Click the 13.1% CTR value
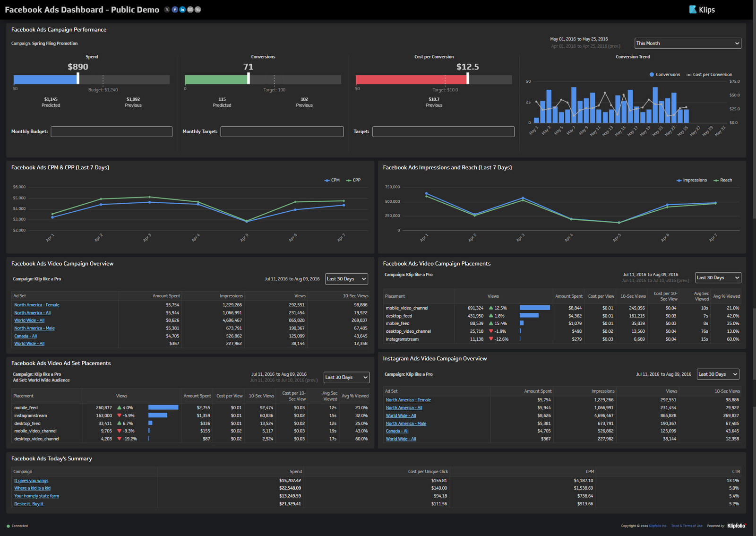756x536 pixels. [733, 481]
